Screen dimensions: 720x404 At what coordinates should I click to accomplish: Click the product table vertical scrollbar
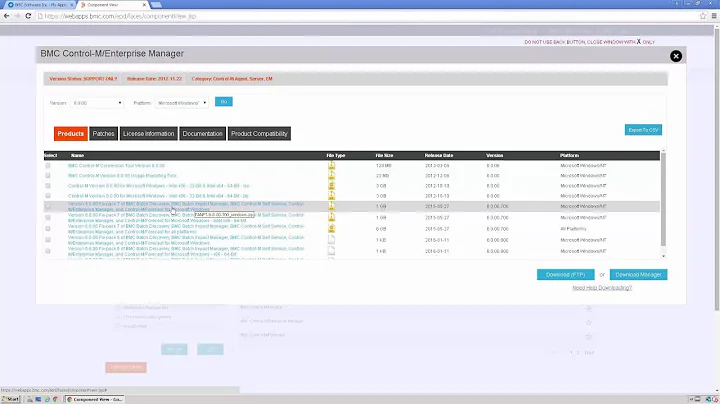point(663,200)
